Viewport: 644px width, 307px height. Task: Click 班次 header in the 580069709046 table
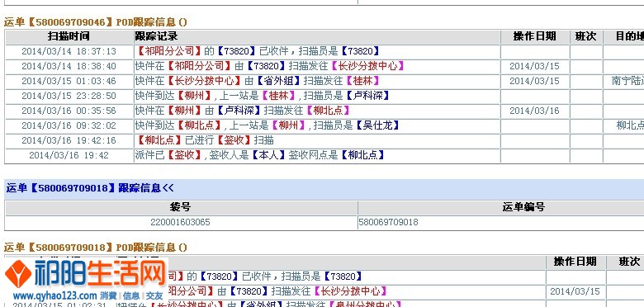pos(585,36)
